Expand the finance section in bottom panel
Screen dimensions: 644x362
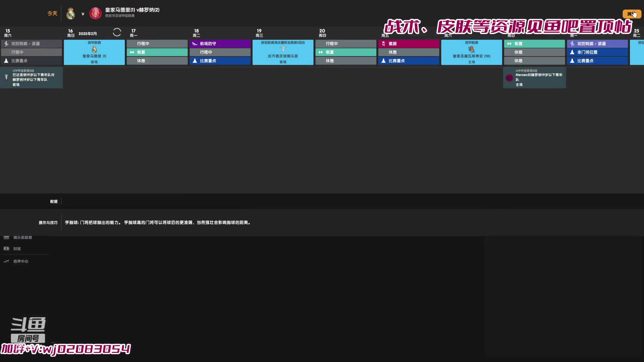(x=17, y=248)
